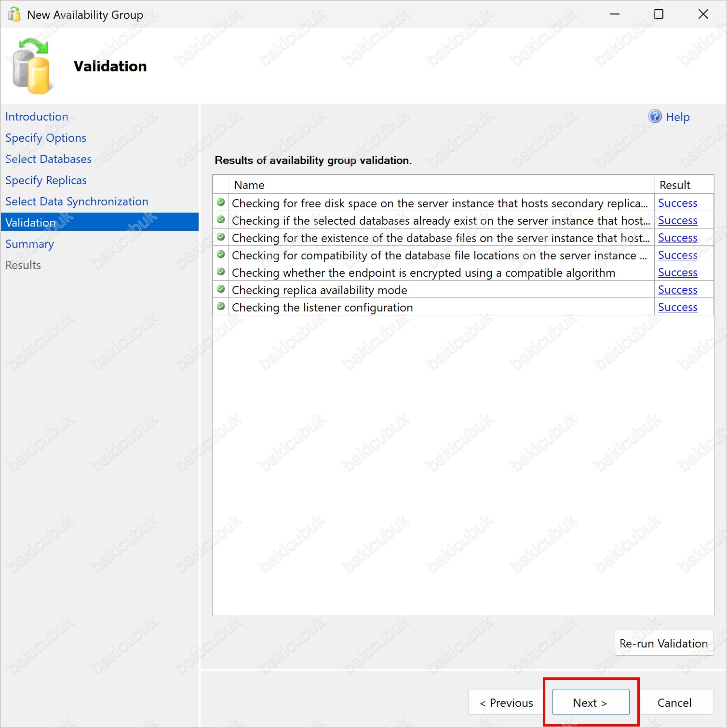The height and width of the screenshot is (728, 727).
Task: Open Success link for listener configuration
Action: (x=677, y=307)
